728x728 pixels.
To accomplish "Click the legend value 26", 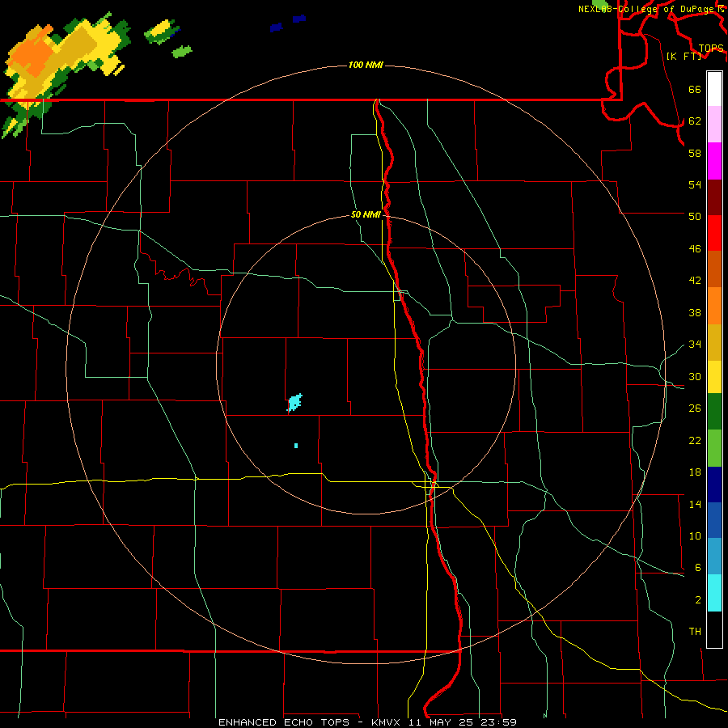I will 695,408.
